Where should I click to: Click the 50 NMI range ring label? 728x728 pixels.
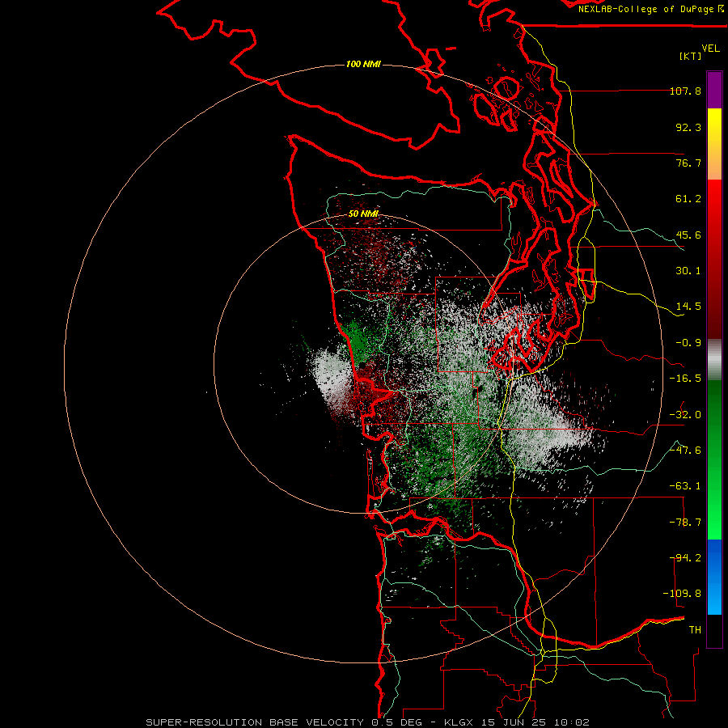[x=363, y=214]
